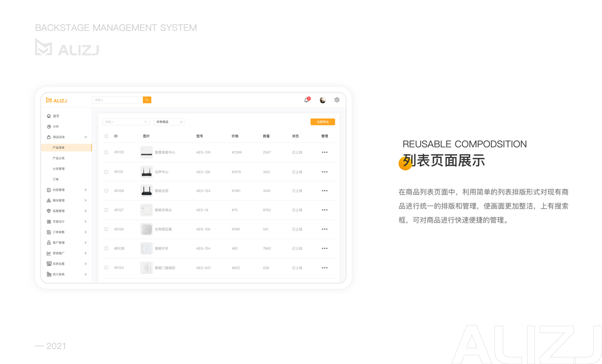Open the 智能充电头 product thumbnail
This screenshot has height=364, width=602.
(146, 210)
